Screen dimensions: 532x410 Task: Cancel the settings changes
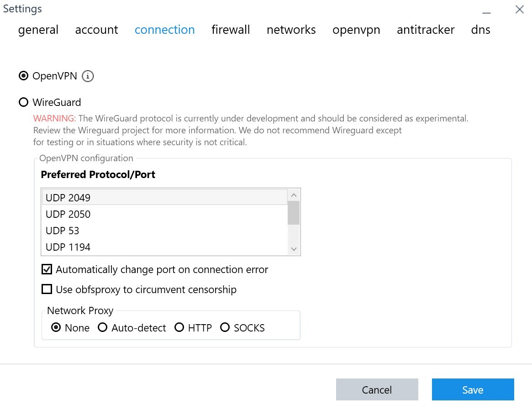pos(377,389)
